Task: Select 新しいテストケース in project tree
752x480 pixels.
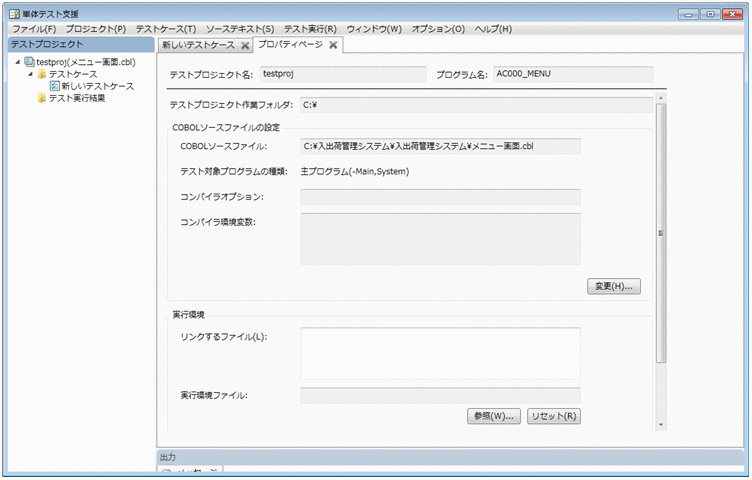Action: pyautogui.click(x=98, y=86)
